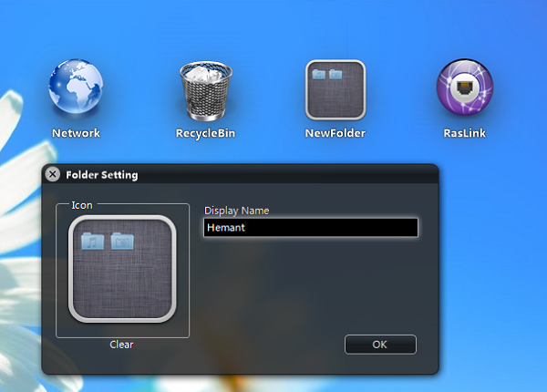Open the Network globe icon
The width and height of the screenshot is (547, 392).
tap(77, 89)
